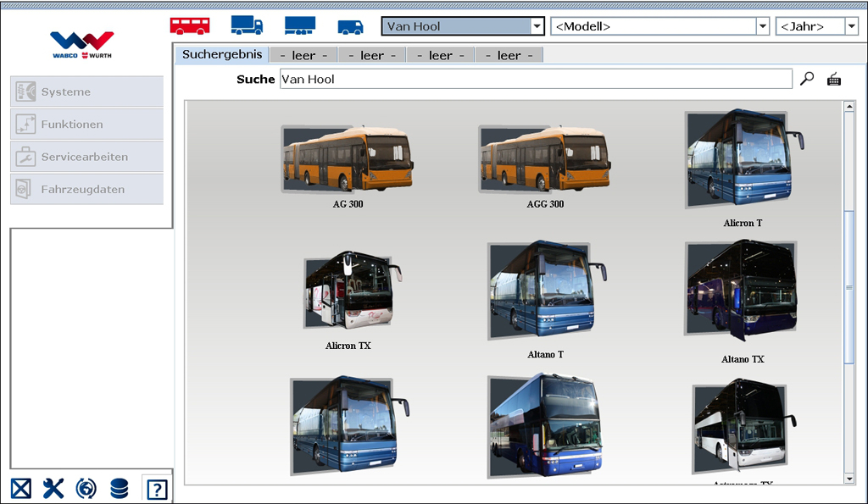The image size is (868, 504).
Task: Click the globe online update icon
Action: (x=86, y=488)
